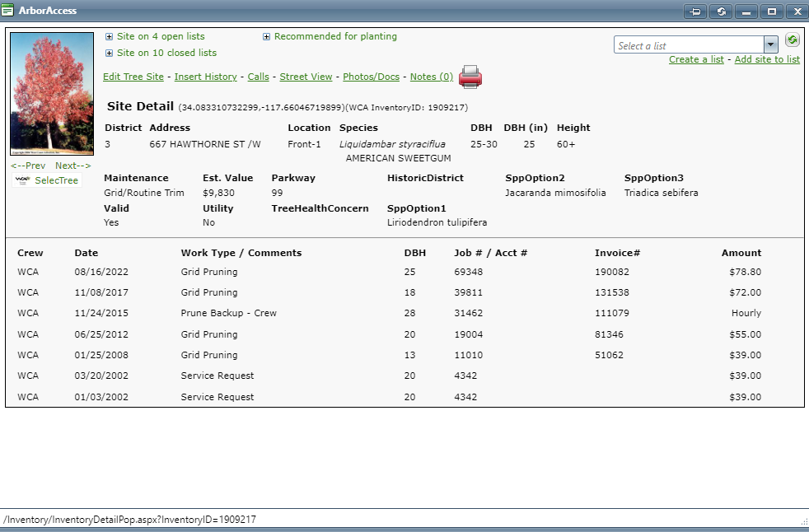Click the pin window button in title bar
This screenshot has height=532, width=809.
695,12
